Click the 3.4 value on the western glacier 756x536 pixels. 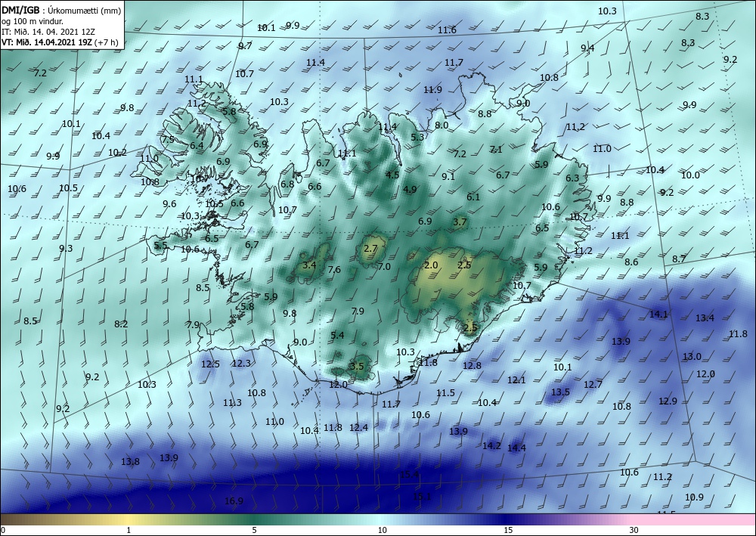click(x=309, y=265)
